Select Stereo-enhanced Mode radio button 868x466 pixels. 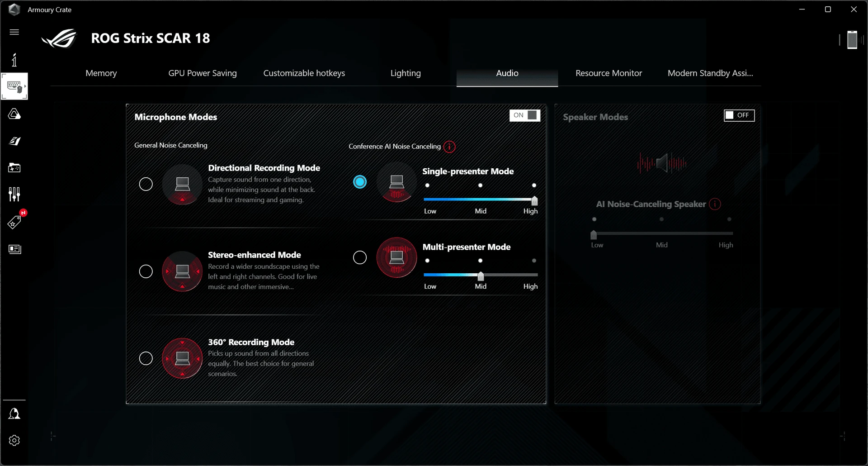click(146, 271)
